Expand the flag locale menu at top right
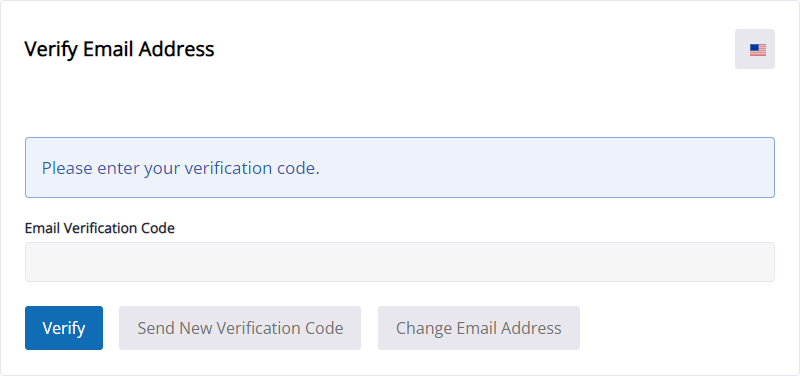 click(x=755, y=49)
